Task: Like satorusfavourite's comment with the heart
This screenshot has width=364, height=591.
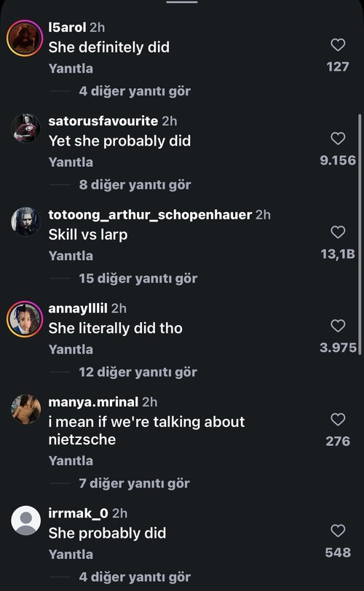Action: (338, 138)
